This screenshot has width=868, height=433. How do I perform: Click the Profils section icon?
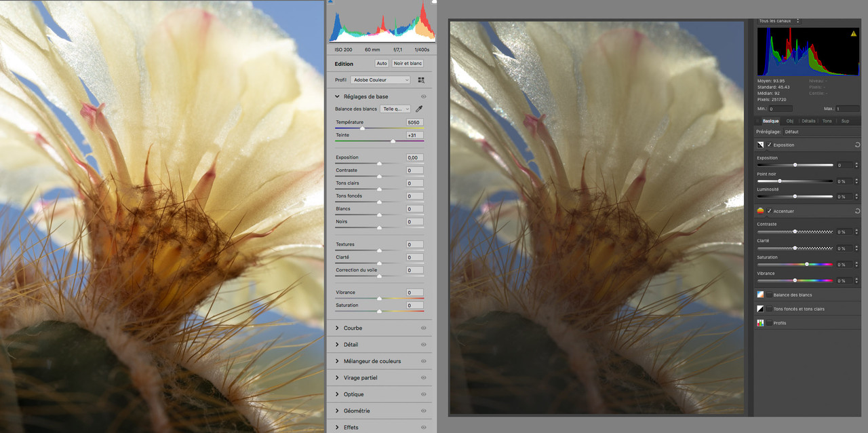pos(760,323)
